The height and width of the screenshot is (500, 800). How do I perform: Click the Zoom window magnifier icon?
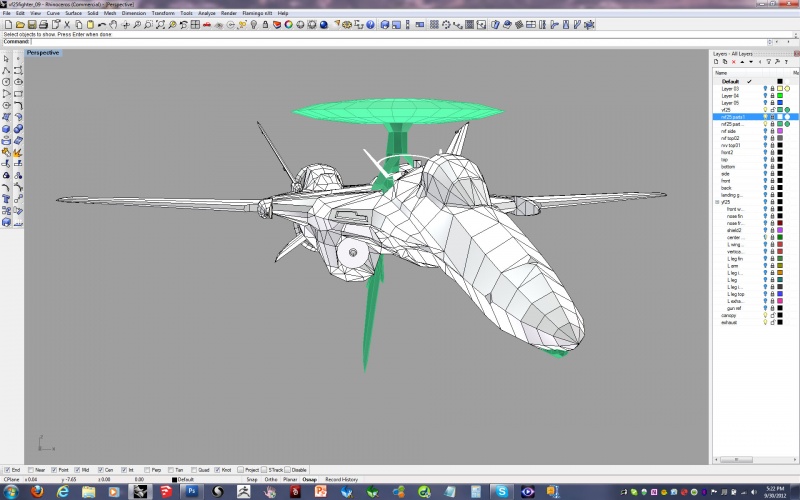coord(148,24)
